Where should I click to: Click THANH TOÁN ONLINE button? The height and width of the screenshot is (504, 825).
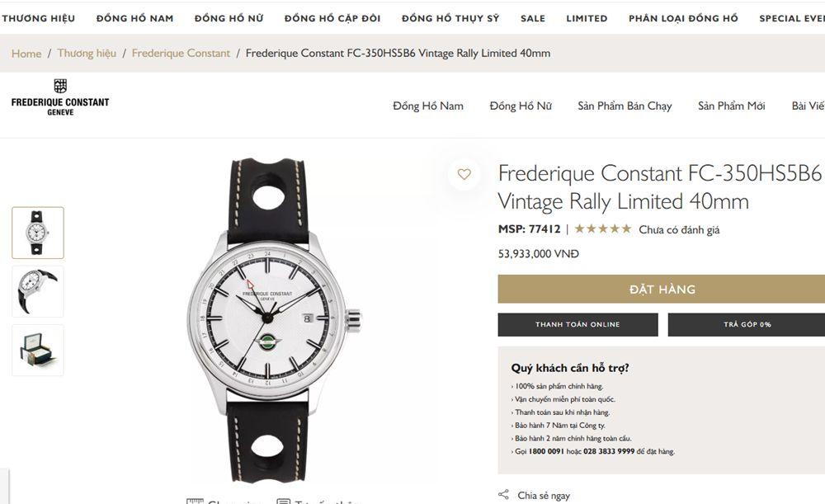click(577, 325)
